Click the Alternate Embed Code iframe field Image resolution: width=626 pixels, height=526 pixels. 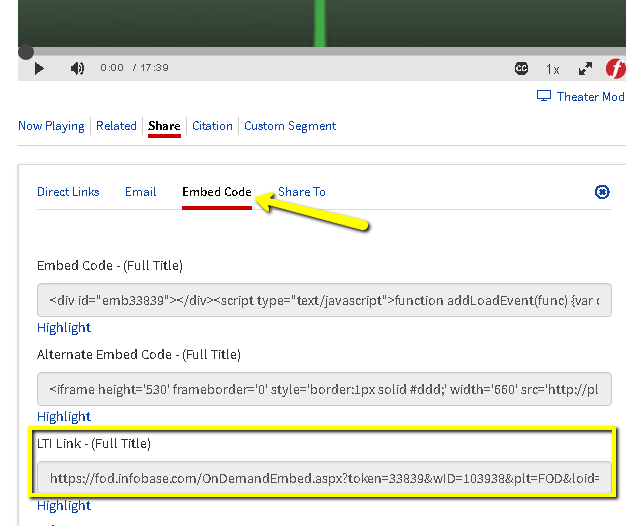click(x=324, y=389)
